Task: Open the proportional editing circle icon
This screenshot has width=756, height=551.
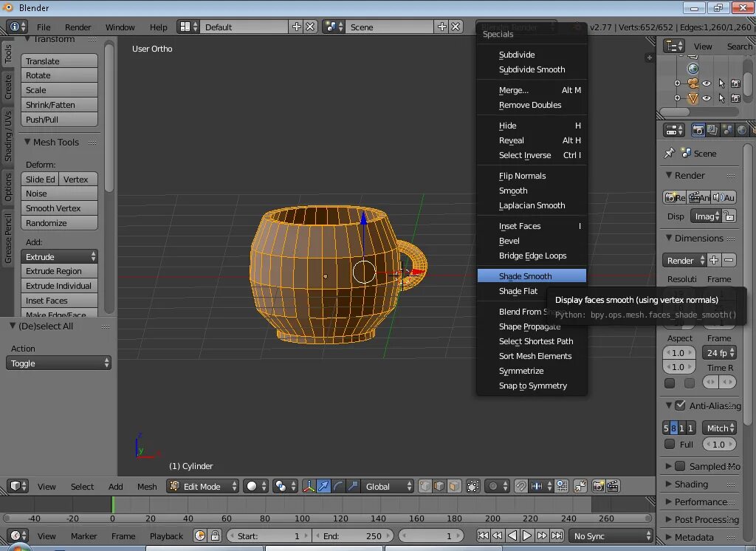Action: pos(494,487)
